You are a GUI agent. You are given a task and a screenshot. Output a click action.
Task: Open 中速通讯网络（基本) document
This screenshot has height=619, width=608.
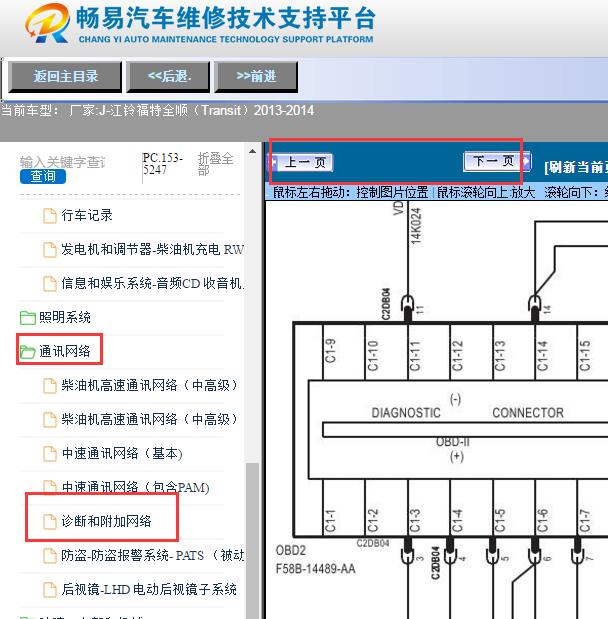122,453
